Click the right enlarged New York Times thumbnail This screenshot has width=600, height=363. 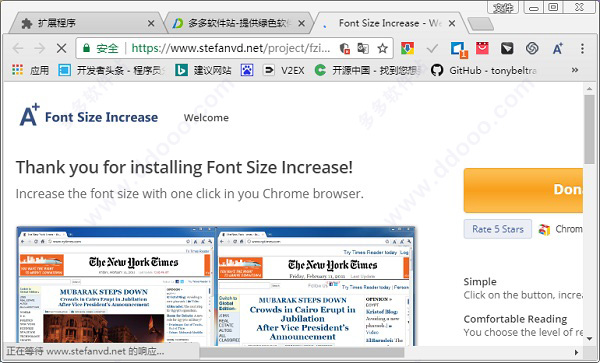(x=315, y=286)
